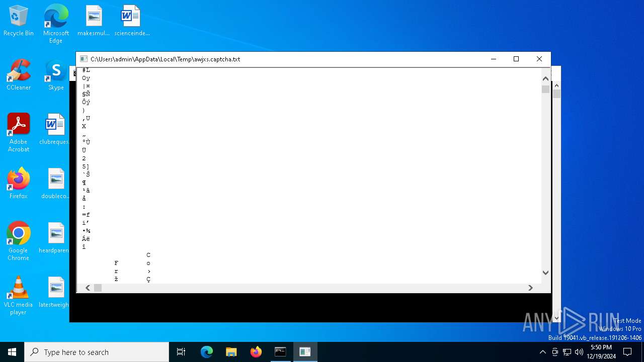Show hidden system tray icons
The image size is (644, 362).
[542, 352]
